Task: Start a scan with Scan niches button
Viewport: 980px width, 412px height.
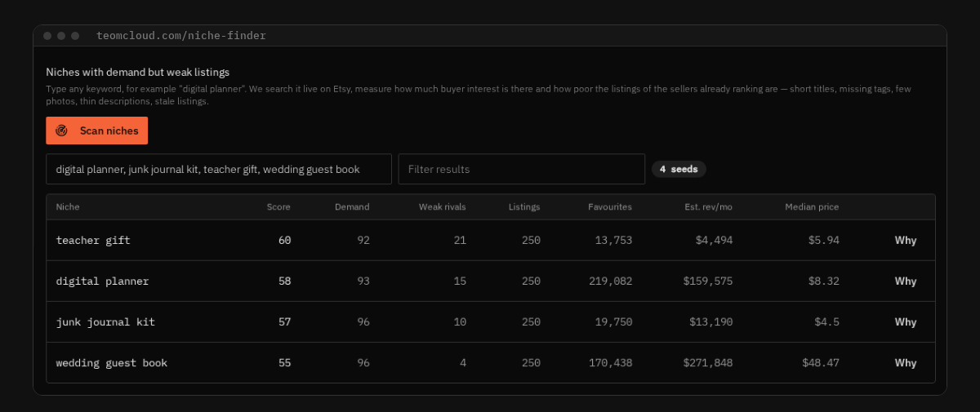Action: [96, 131]
